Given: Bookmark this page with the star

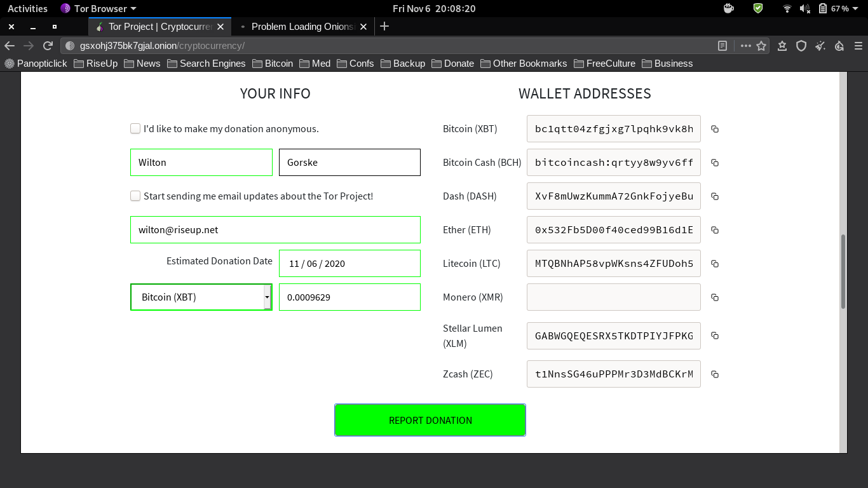Looking at the screenshot, I should [x=761, y=46].
